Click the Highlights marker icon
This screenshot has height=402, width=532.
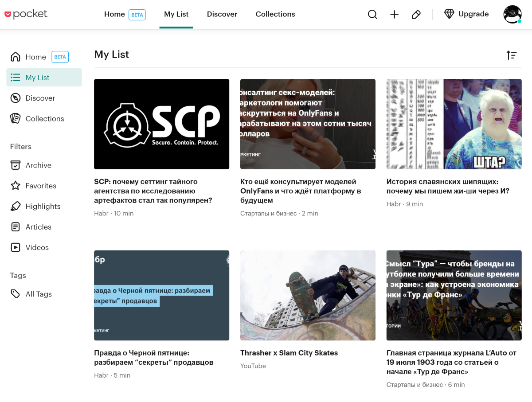[16, 206]
